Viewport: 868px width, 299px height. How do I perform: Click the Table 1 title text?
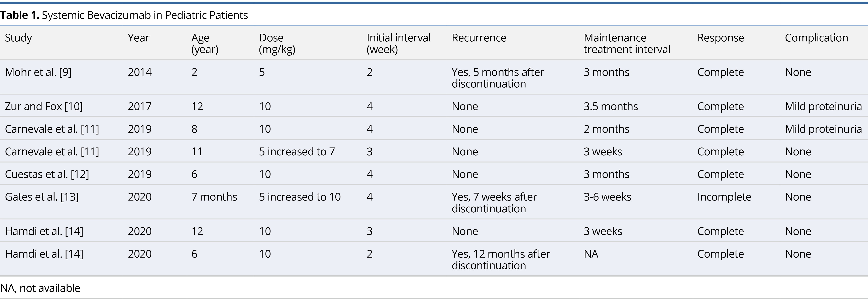tap(124, 15)
